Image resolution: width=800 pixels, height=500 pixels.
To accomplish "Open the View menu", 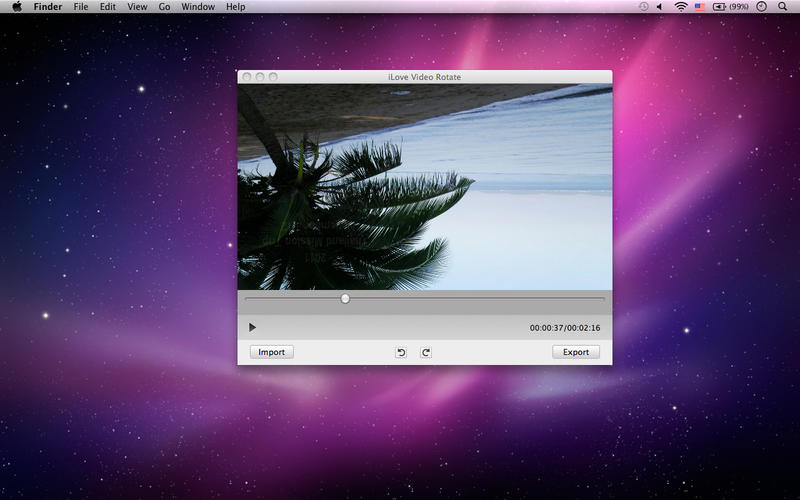I will [137, 7].
